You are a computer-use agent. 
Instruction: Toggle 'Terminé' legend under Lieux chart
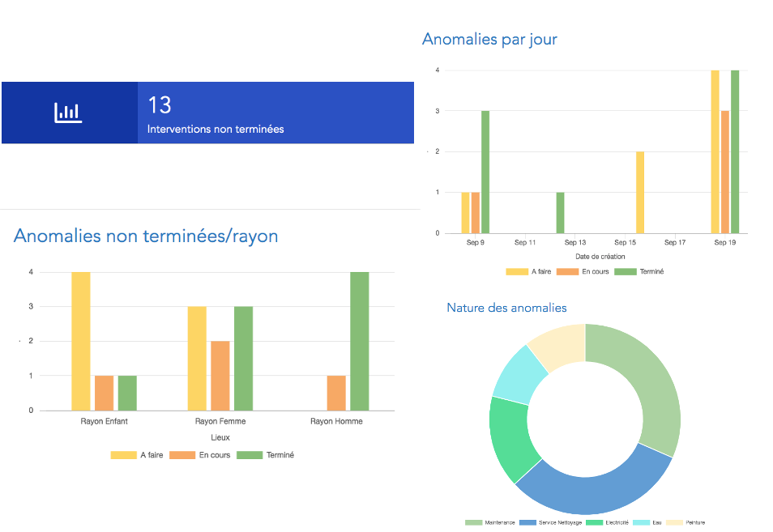pos(265,455)
